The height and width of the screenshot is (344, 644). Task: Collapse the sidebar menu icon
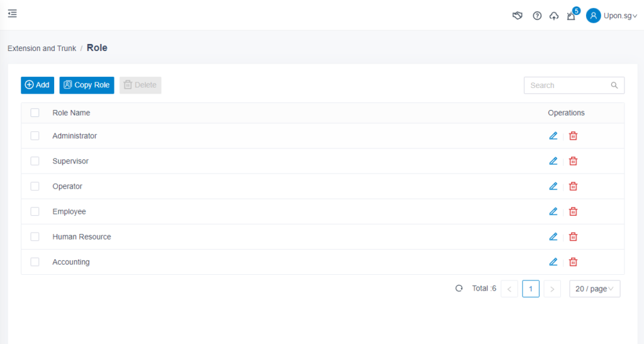tap(13, 13)
